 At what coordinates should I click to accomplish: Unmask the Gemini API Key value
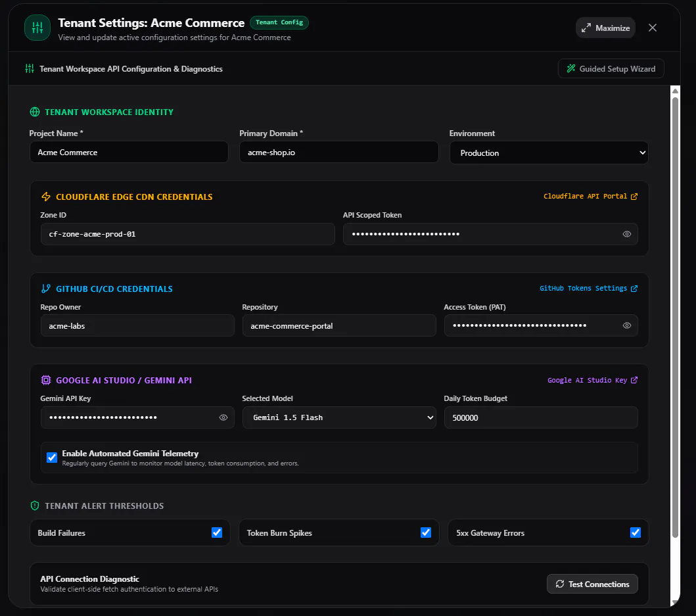223,417
